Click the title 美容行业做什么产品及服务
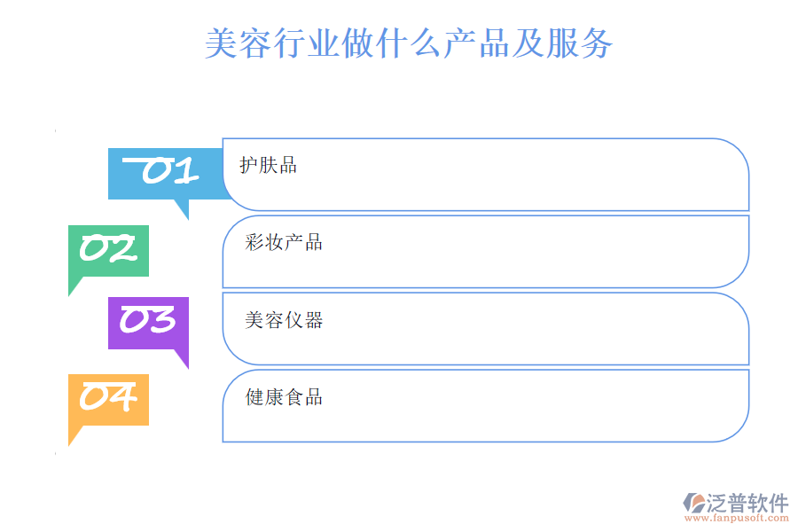 coord(409,43)
